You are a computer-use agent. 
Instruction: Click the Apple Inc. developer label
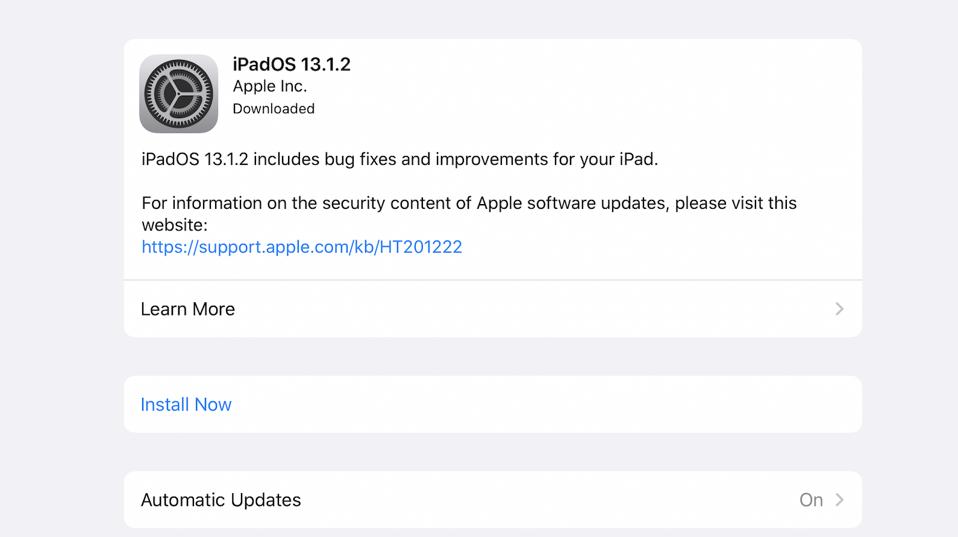click(269, 86)
